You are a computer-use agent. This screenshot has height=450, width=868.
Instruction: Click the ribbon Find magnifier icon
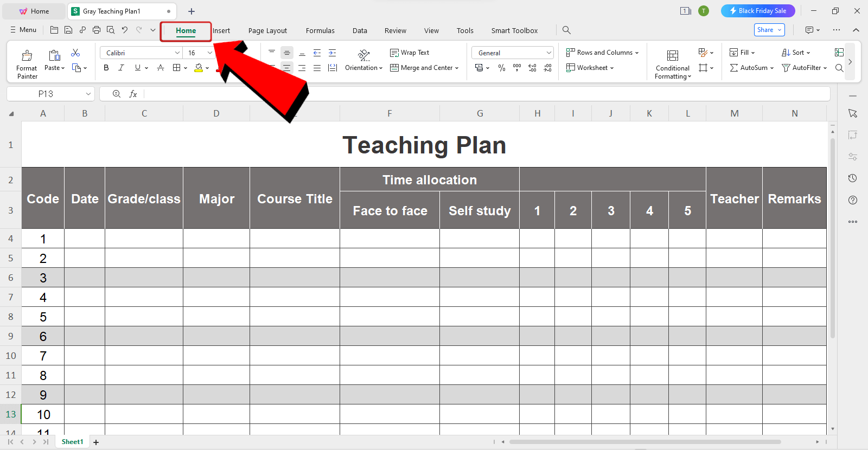[839, 68]
